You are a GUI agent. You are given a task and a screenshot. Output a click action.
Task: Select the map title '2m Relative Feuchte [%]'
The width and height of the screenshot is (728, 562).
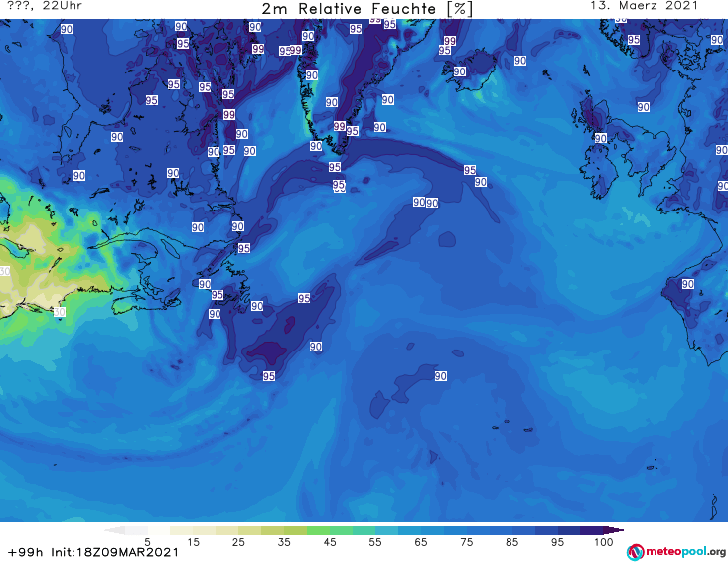366,9
